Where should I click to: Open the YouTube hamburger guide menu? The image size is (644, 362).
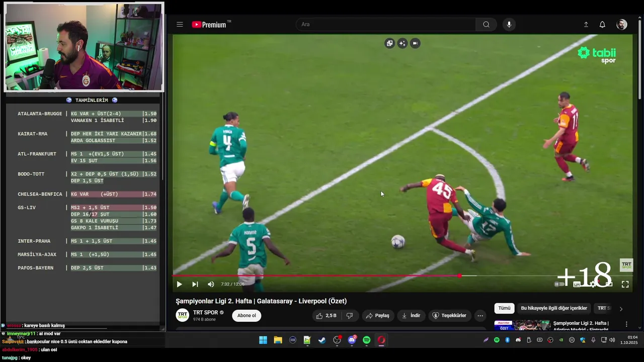[x=180, y=24]
